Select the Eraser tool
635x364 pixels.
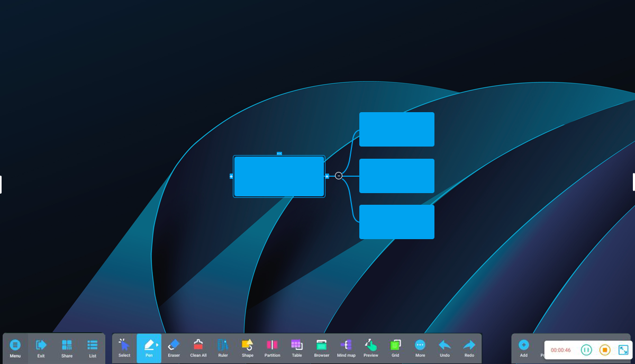(x=174, y=347)
